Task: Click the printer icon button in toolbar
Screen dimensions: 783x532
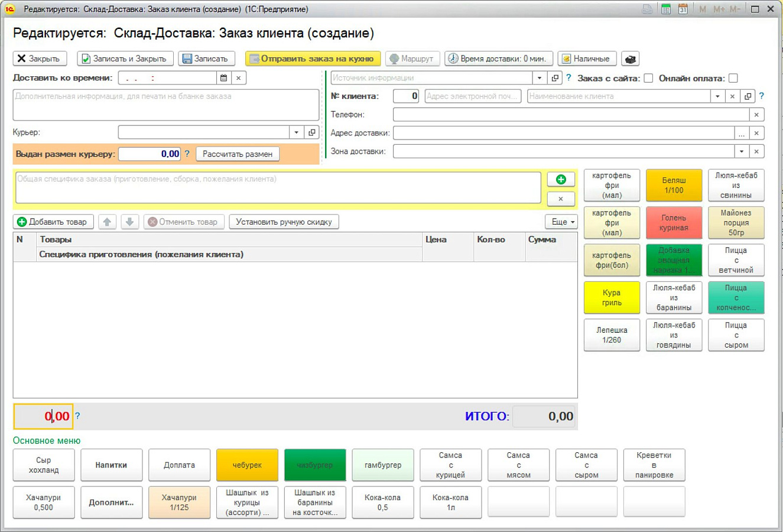Action: pyautogui.click(x=631, y=59)
